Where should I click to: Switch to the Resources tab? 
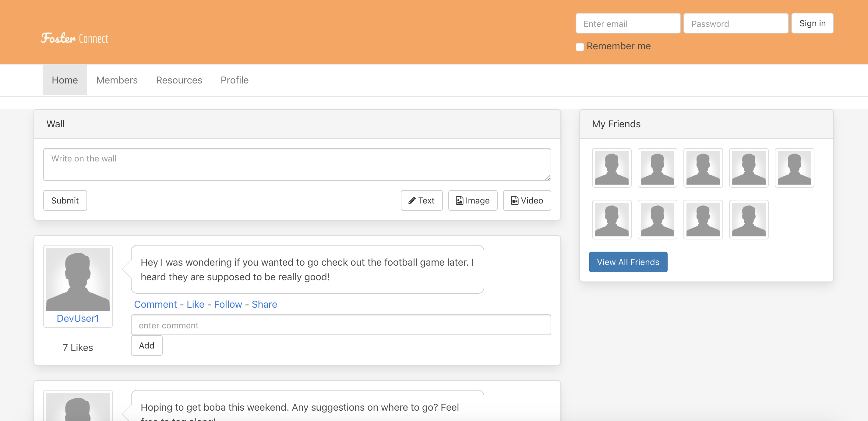(179, 80)
